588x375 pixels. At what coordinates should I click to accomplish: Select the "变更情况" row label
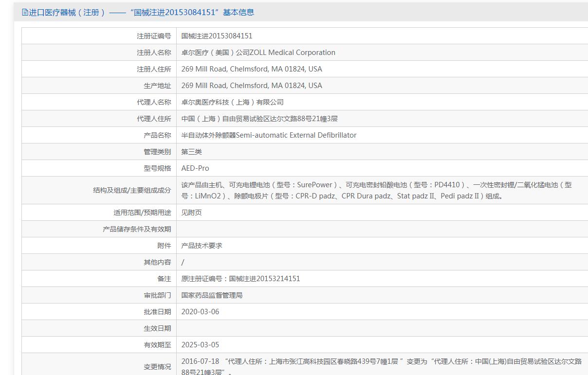(x=157, y=367)
